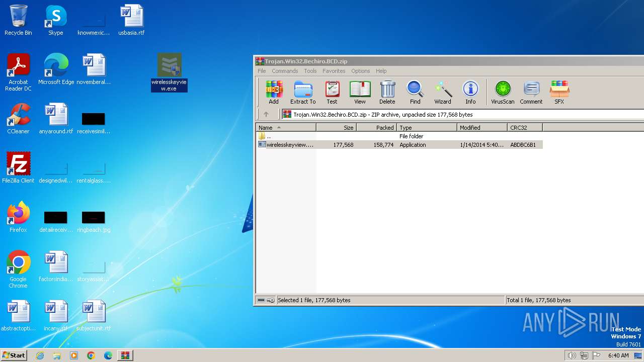644x362 pixels.
Task: Select wirelesskeyview file in archive list
Action: pos(399,145)
